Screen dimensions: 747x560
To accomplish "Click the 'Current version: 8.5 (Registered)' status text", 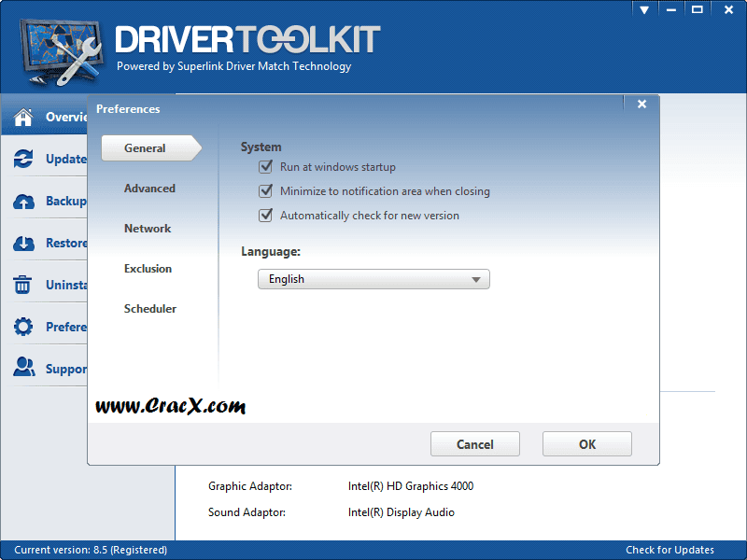I will (x=91, y=550).
